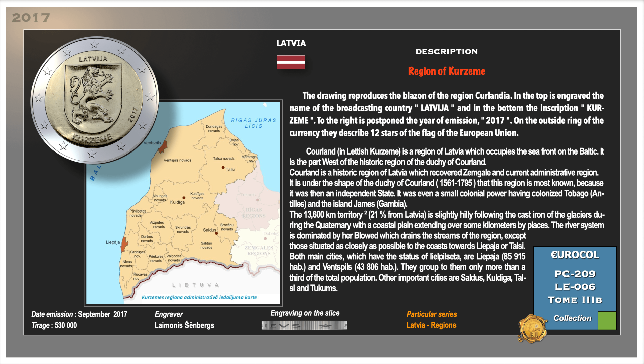Click the 'LATVIA' country title
Screen dimensions: 644x364
click(291, 43)
